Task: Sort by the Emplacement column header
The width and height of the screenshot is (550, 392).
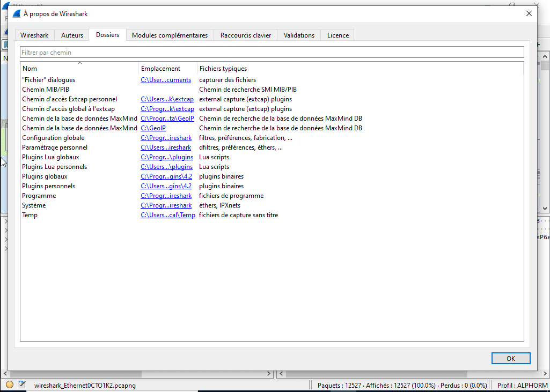Action: (x=168, y=69)
